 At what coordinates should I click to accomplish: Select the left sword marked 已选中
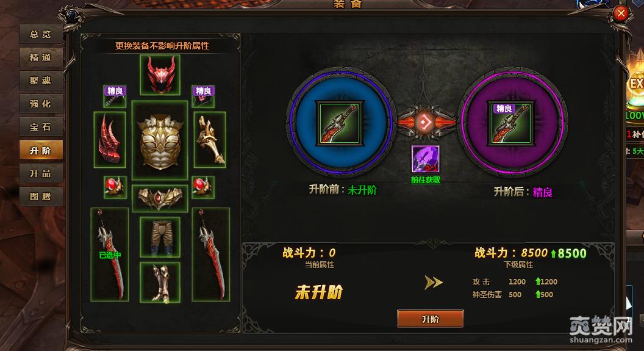(x=110, y=255)
